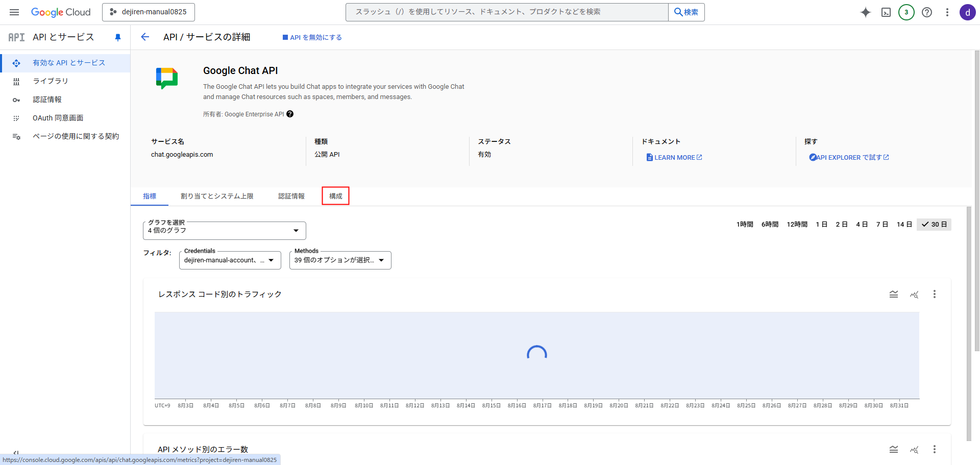Switch to the 構成 tab
The image size is (980, 465).
click(x=335, y=196)
